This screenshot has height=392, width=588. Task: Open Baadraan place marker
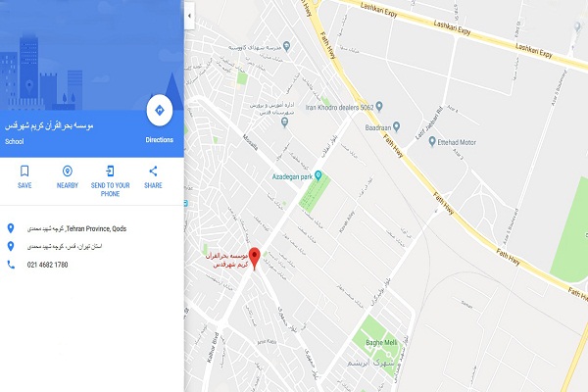396,126
